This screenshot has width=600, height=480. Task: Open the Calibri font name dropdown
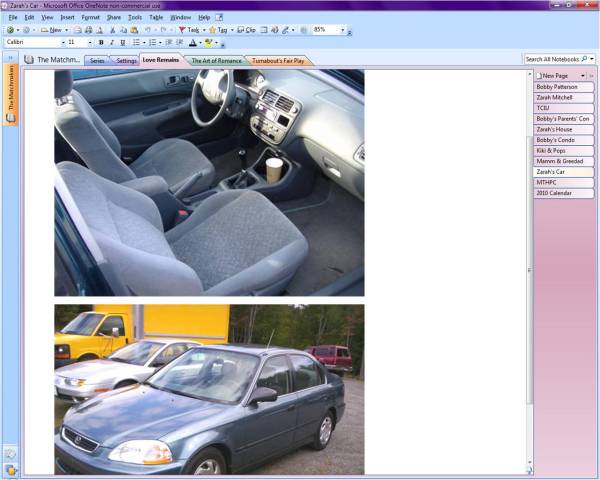tap(61, 43)
